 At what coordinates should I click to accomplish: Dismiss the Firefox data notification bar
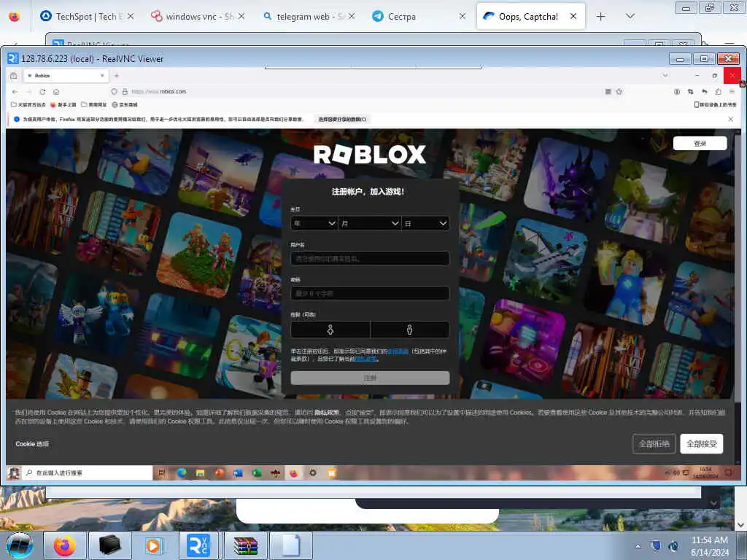pos(731,119)
